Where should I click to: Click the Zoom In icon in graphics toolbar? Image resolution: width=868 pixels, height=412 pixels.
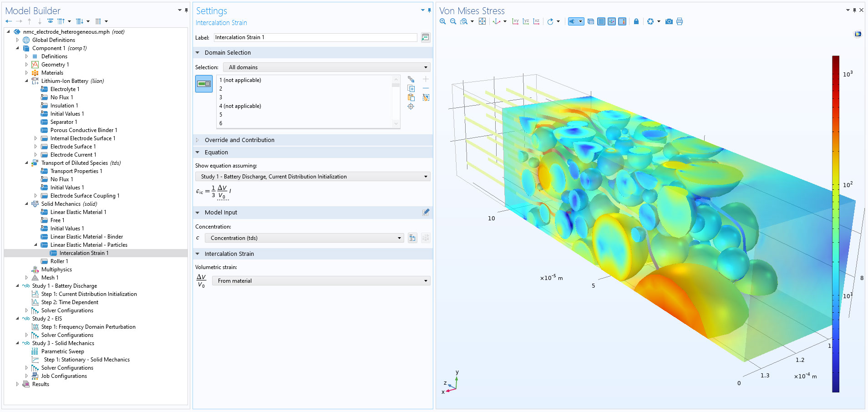(442, 21)
